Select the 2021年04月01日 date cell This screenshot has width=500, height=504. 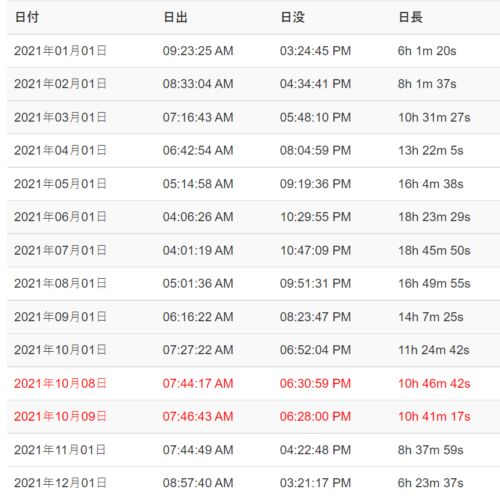pos(60,150)
